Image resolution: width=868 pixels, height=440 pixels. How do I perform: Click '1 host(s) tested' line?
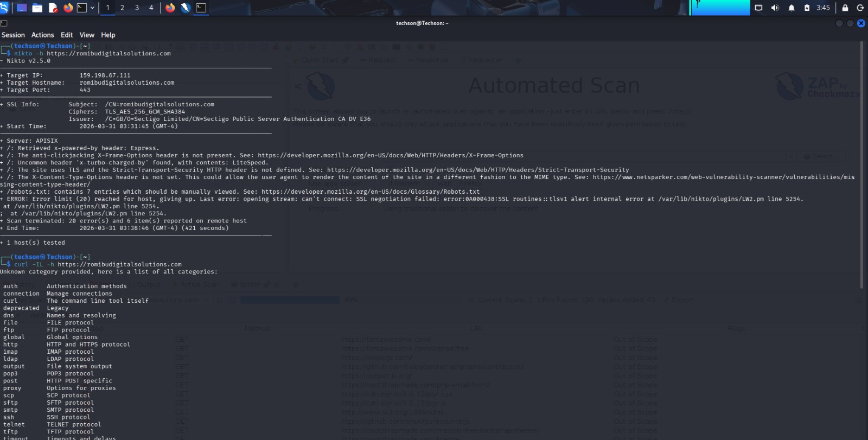(x=36, y=243)
